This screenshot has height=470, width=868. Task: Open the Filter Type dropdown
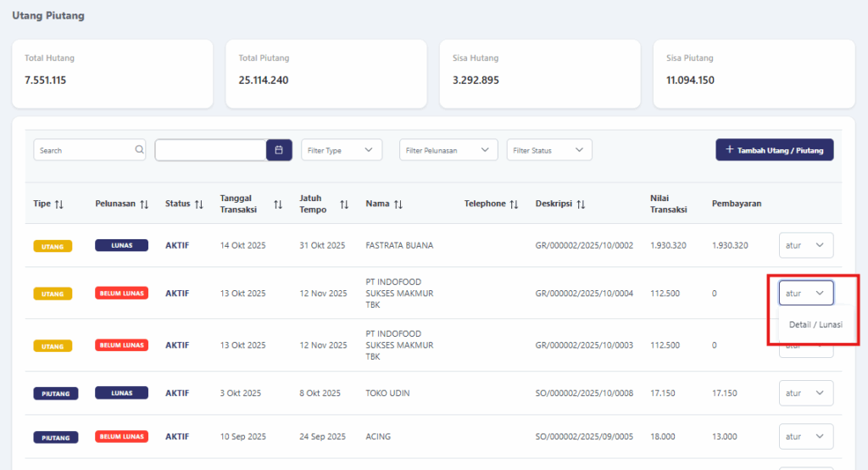(342, 150)
